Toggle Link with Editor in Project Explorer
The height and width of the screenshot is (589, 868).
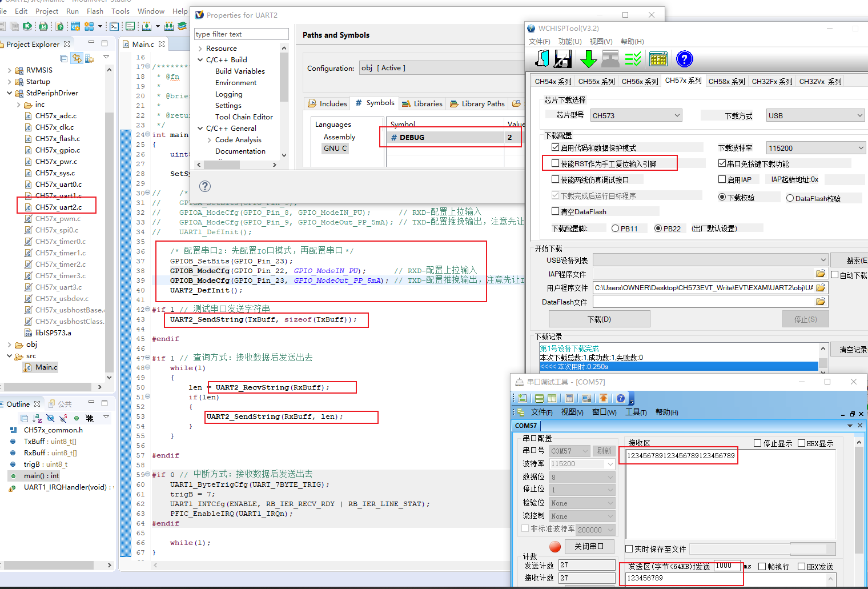click(77, 58)
